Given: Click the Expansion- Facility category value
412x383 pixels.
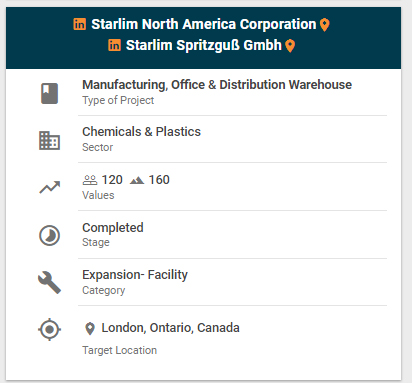Looking at the screenshot, I should pos(135,275).
